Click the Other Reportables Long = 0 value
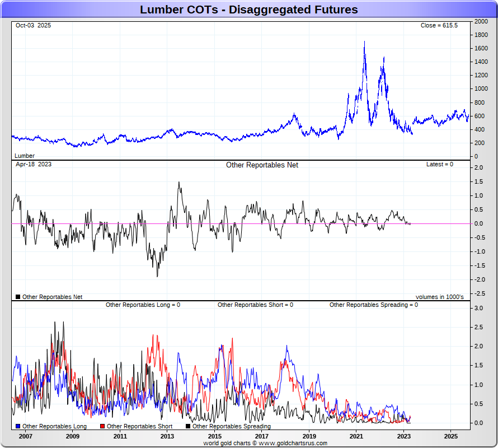Viewport: 498px width, 448px height. [143, 305]
